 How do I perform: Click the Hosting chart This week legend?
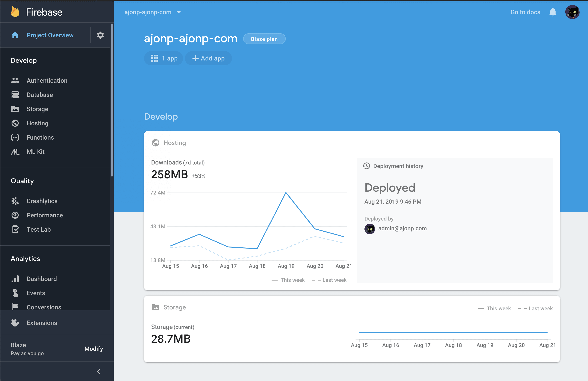[x=288, y=280]
